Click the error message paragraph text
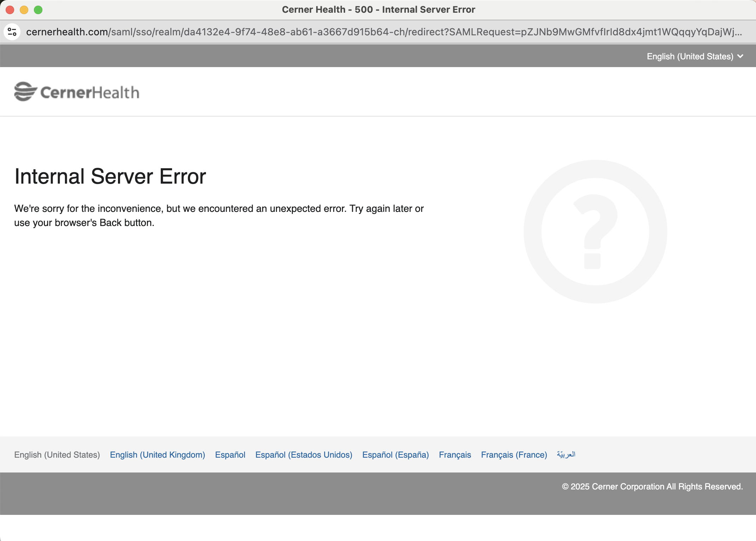 pyautogui.click(x=219, y=215)
